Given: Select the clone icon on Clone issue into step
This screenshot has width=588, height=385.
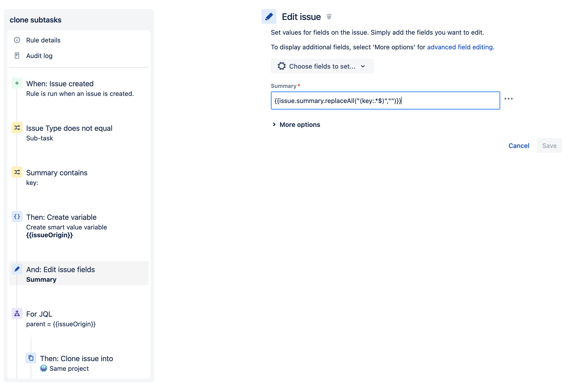Looking at the screenshot, I should click(31, 358).
